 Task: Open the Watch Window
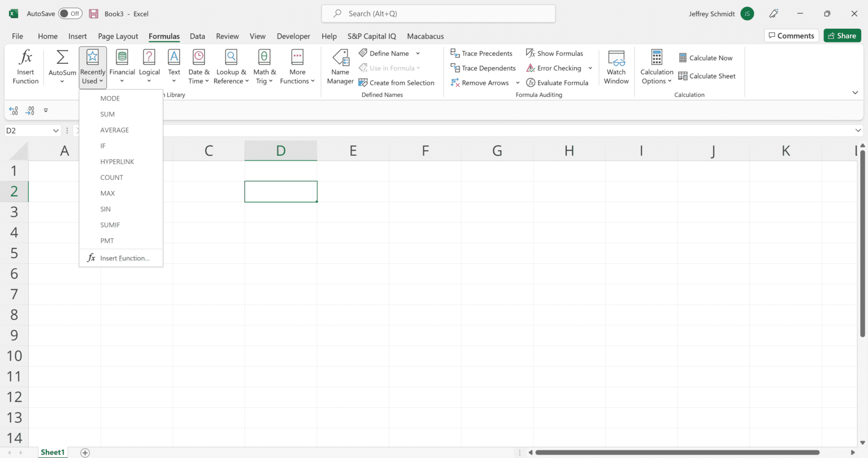point(616,66)
